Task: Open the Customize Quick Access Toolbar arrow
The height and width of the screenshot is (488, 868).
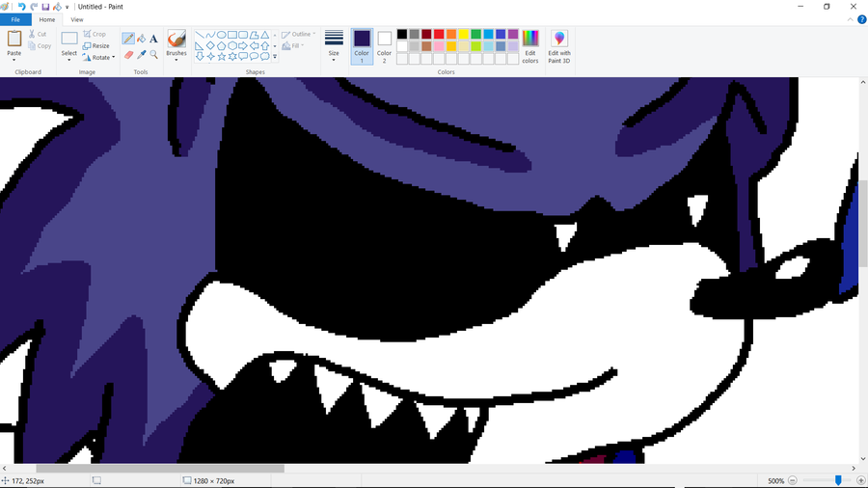Action: click(67, 7)
